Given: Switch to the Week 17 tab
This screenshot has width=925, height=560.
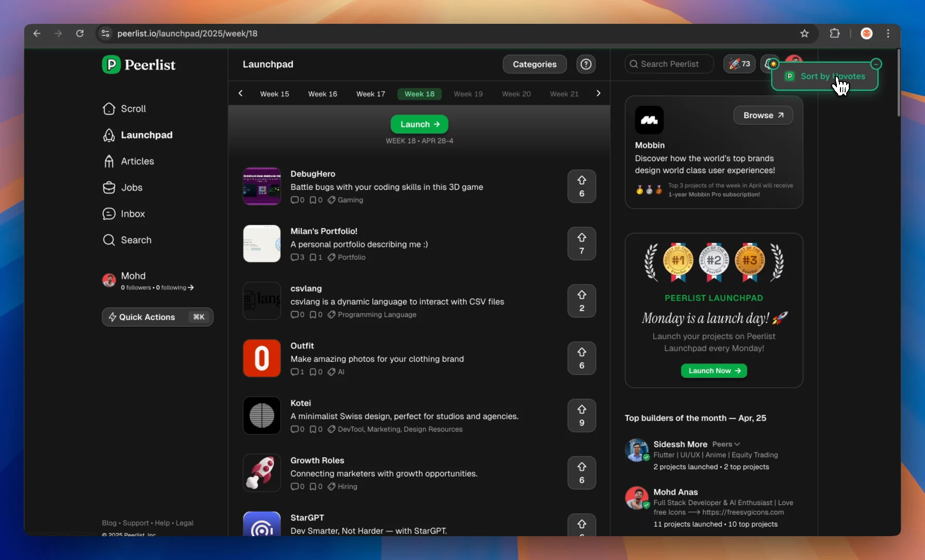Looking at the screenshot, I should point(370,94).
